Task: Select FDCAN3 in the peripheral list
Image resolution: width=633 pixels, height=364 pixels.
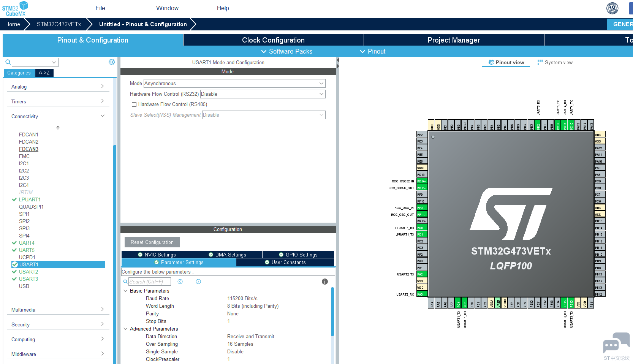Action: tap(28, 149)
